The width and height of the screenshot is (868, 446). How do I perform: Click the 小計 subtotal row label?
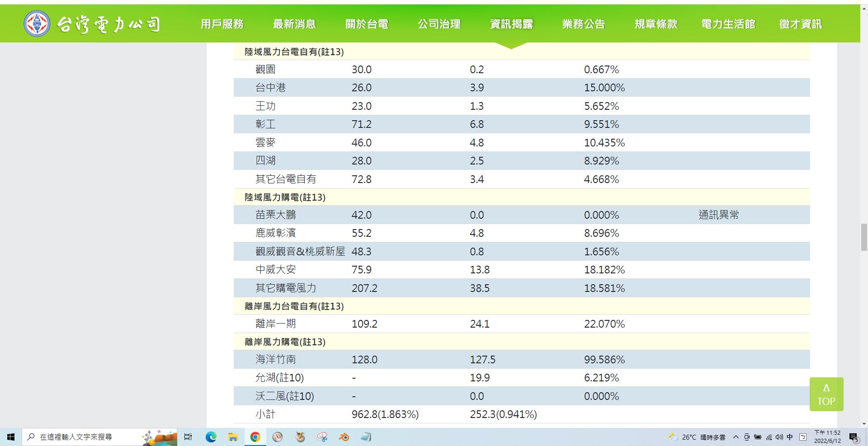[x=265, y=414]
